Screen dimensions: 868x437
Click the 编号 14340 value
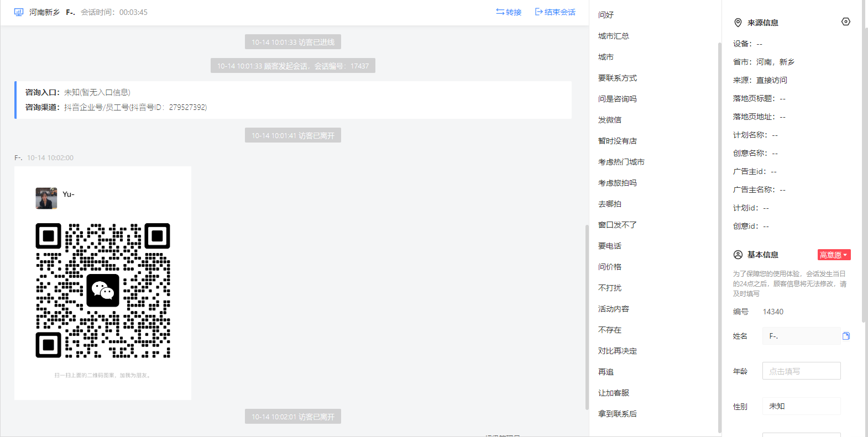773,312
